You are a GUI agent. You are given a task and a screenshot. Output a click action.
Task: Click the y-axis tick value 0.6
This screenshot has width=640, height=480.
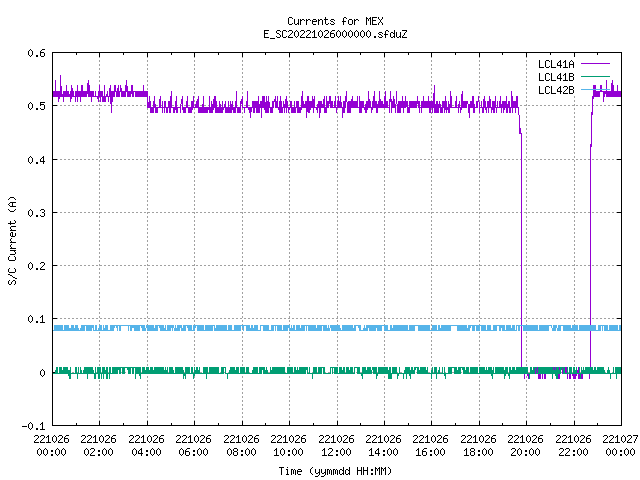click(37, 53)
